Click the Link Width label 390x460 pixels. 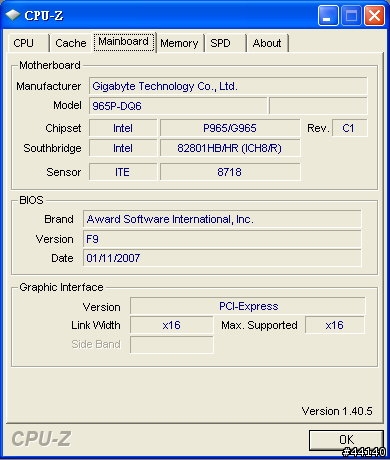click(96, 325)
